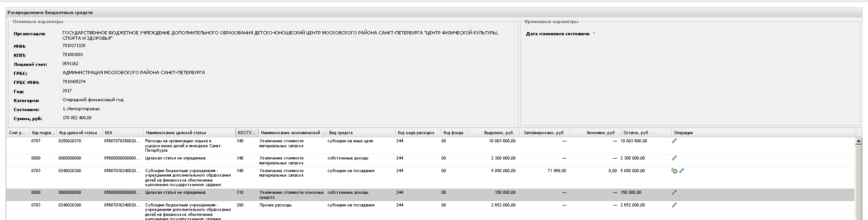Select the КОСГУ cell '310'
This screenshot has width=868, height=220.
pyautogui.click(x=240, y=192)
